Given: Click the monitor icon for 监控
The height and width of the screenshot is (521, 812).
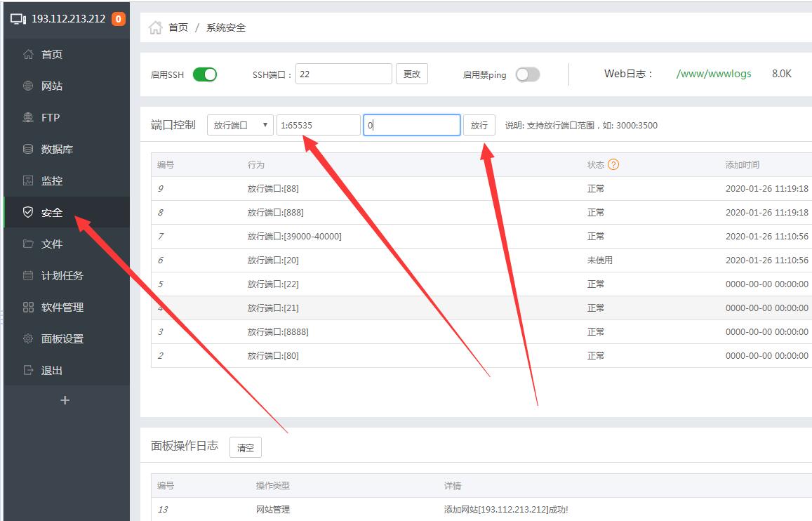Looking at the screenshot, I should coord(28,181).
